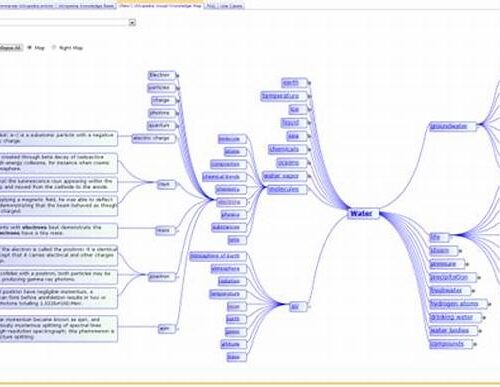
Task: Open the Wikipedia Knowledge Base tab
Action: [x=86, y=6]
